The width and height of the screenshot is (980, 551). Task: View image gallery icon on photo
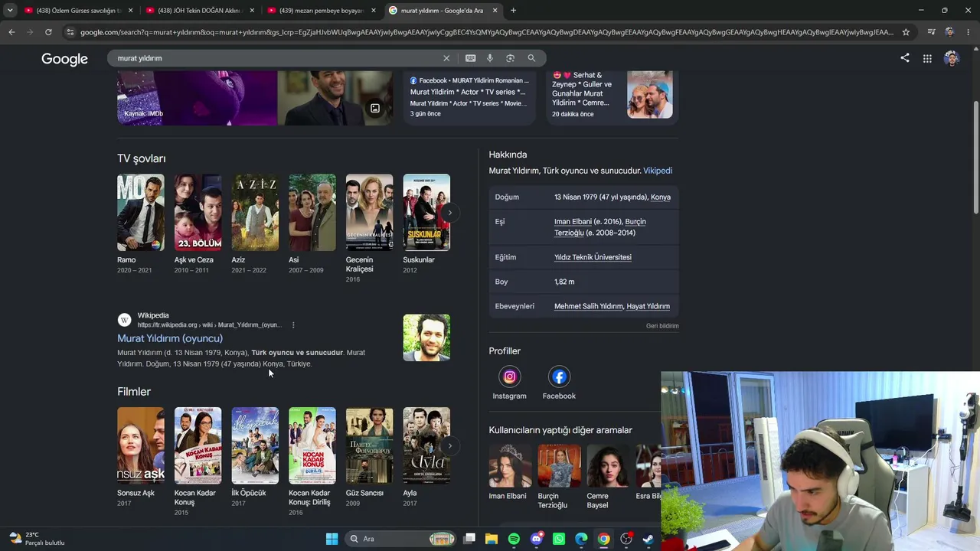click(375, 109)
